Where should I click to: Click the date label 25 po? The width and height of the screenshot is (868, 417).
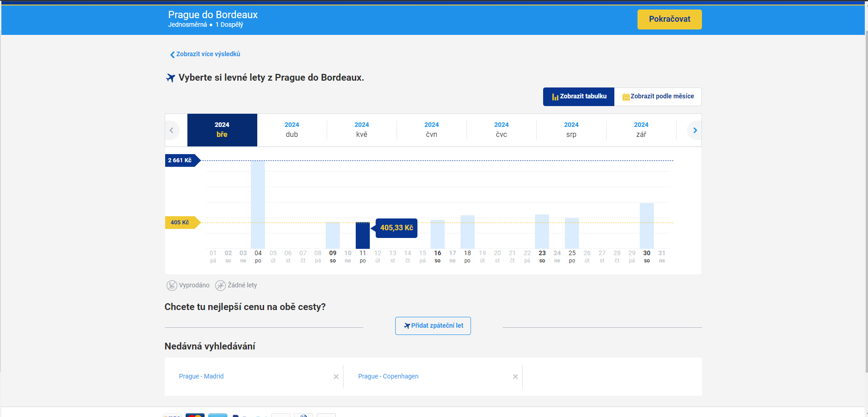click(572, 256)
